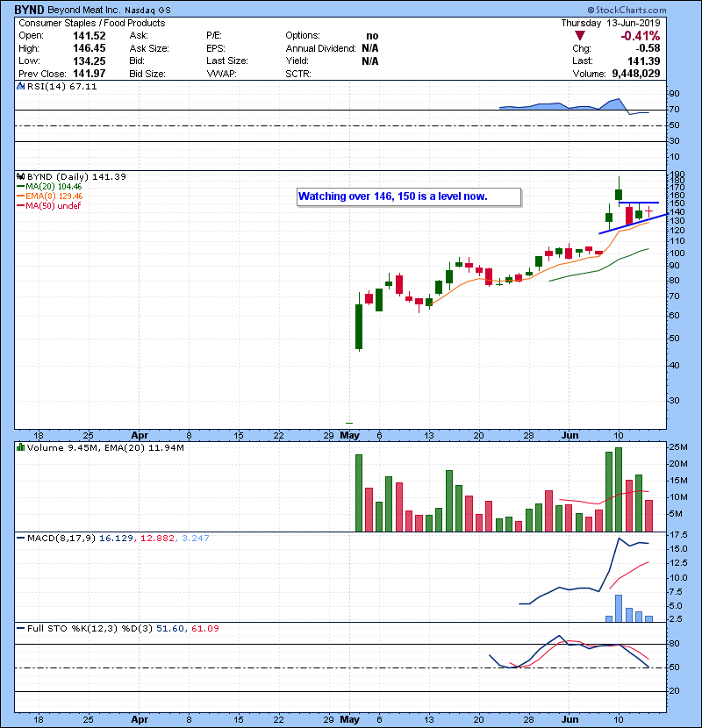
Task: Click the VWAP label
Action: click(221, 75)
